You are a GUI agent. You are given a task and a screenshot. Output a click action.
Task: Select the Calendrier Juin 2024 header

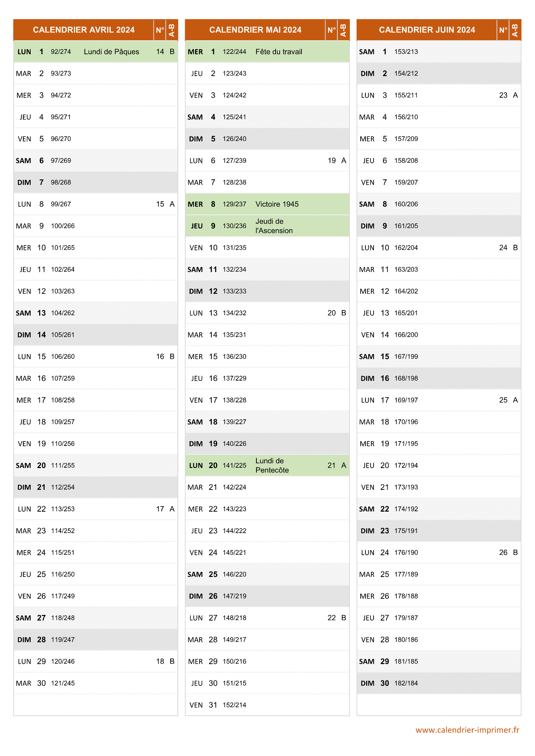pyautogui.click(x=427, y=30)
